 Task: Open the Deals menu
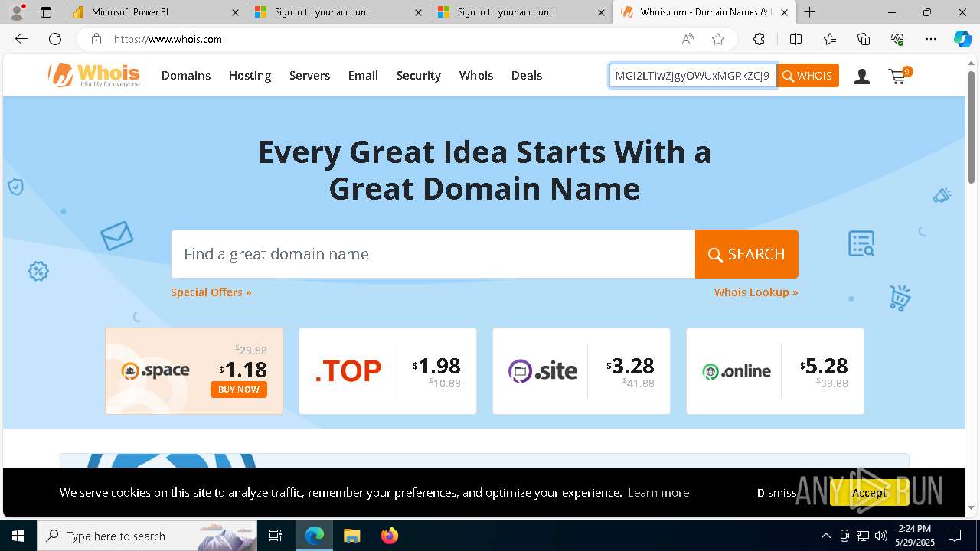[x=527, y=75]
